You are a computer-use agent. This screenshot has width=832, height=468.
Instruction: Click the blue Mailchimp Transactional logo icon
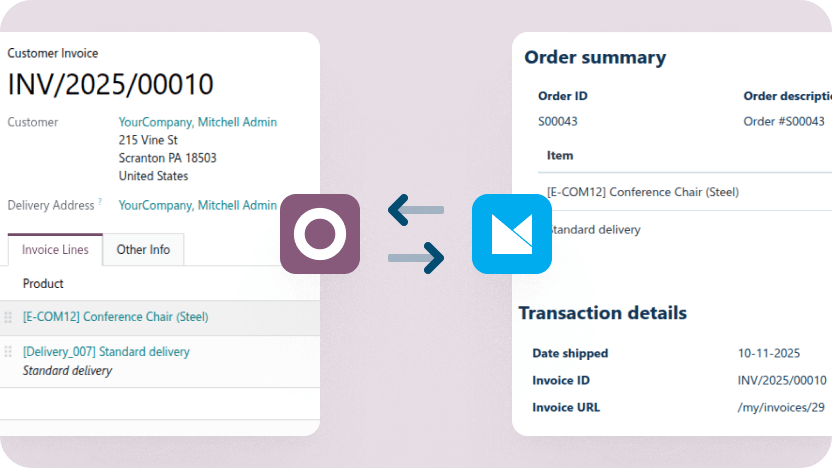511,234
